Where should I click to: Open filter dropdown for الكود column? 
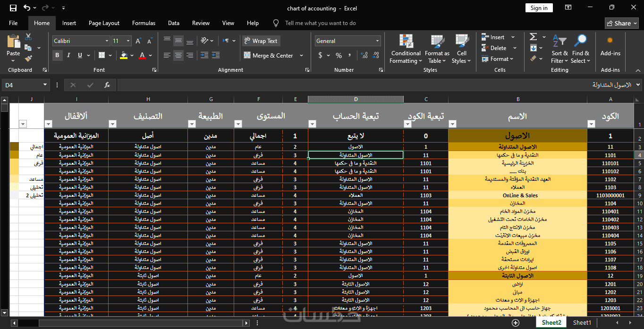(591, 124)
